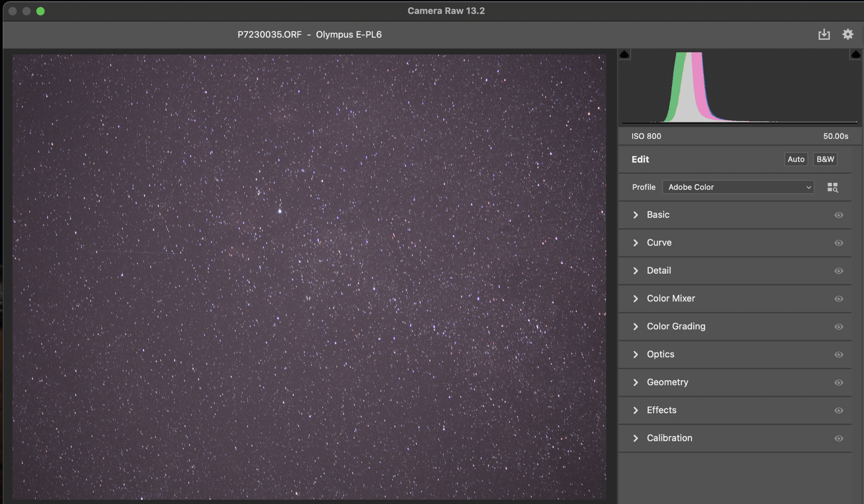Open Camera Raw preferences gear icon
The width and height of the screenshot is (864, 504).
[x=848, y=34]
